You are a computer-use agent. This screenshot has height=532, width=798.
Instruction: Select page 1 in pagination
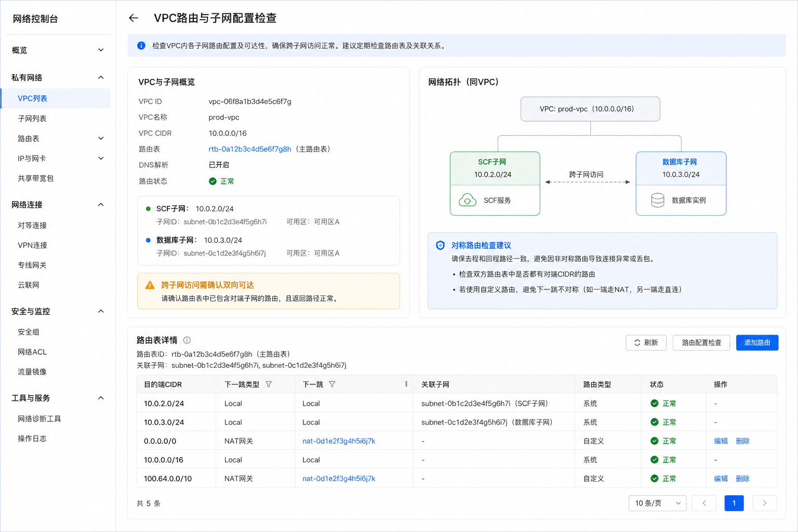[x=734, y=503]
